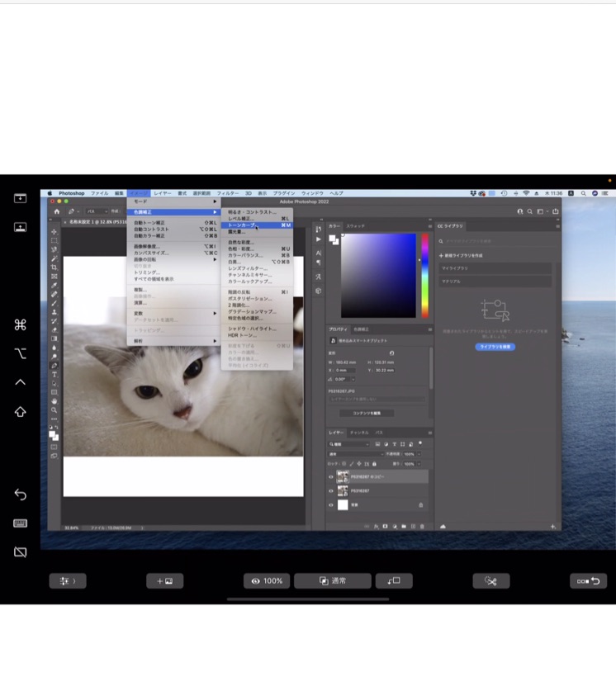Toggle visibility of middle P5316267 layer
Image resolution: width=616 pixels, height=677 pixels.
coord(331,491)
